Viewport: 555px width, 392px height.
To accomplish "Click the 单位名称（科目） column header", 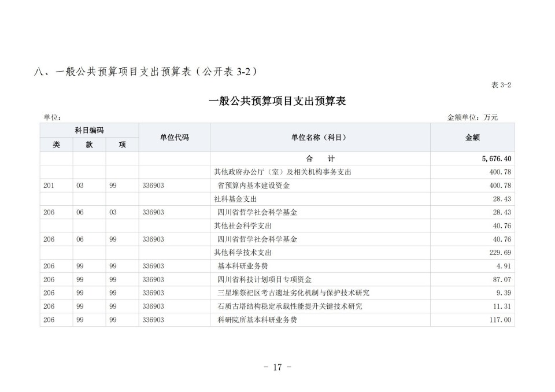I will tap(320, 138).
